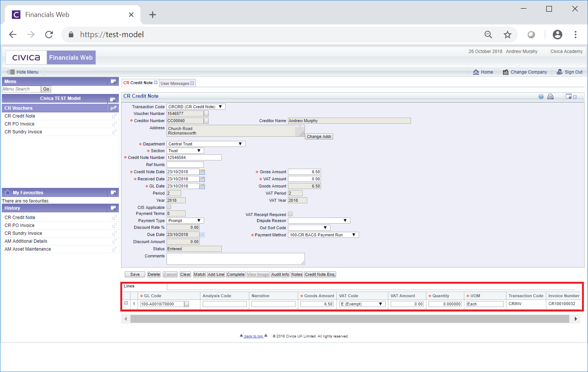Click the Menu Search input field
This screenshot has width=588, height=372.
tap(21, 89)
